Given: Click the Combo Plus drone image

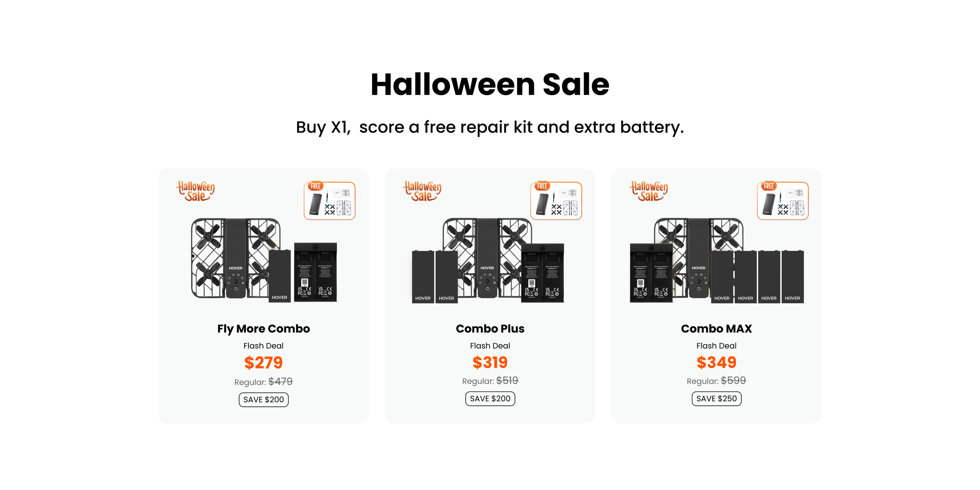Looking at the screenshot, I should coord(488,261).
